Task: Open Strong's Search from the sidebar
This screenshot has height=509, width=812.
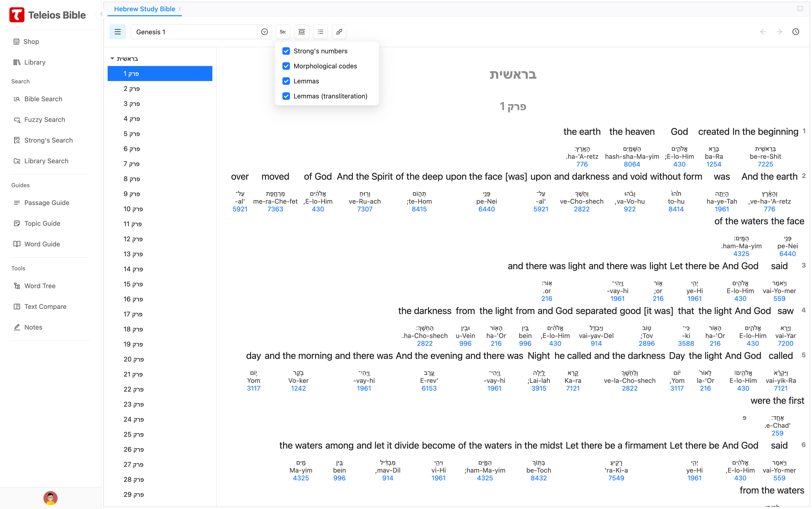Action: click(48, 140)
